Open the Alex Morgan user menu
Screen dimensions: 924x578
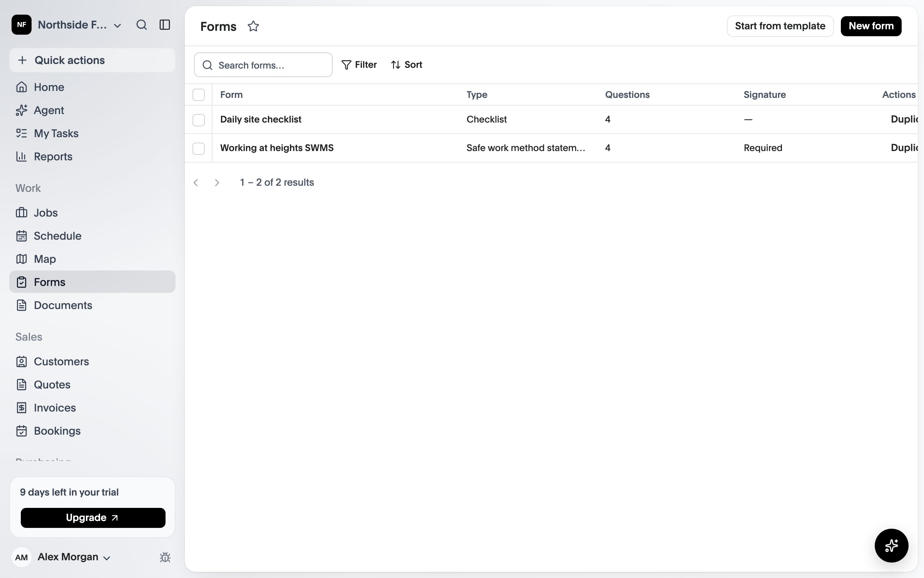pos(62,557)
